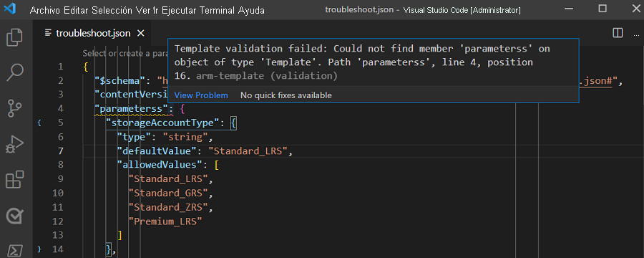Open the Explorer view in activity bar
644x258 pixels.
pyautogui.click(x=15, y=37)
